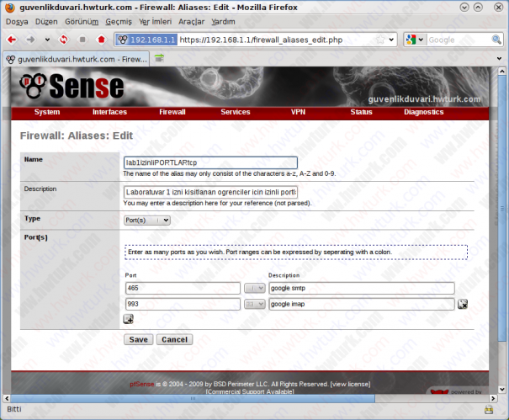Screen dimensions: 509x420
Task: Delete the google imap port entry
Action: (463, 304)
